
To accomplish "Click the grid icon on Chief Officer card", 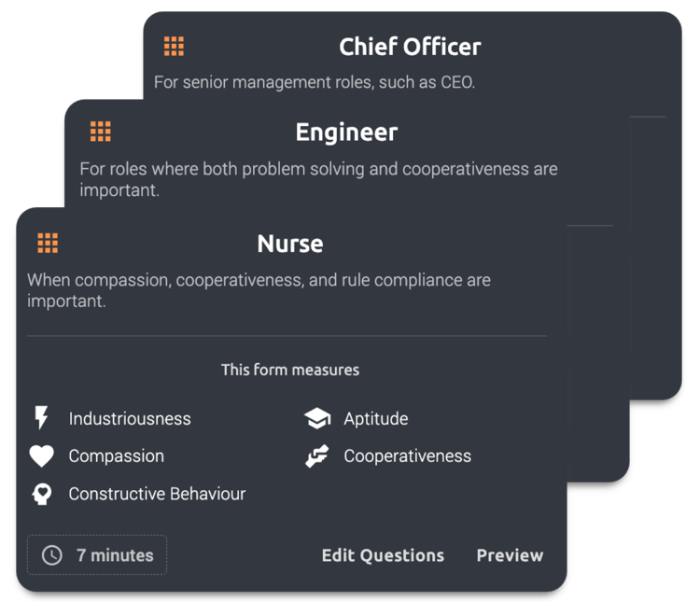I will (174, 46).
